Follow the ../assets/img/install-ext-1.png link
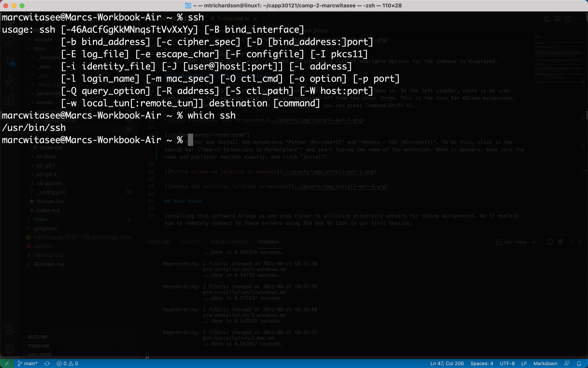The width and height of the screenshot is (588, 368). point(316,120)
